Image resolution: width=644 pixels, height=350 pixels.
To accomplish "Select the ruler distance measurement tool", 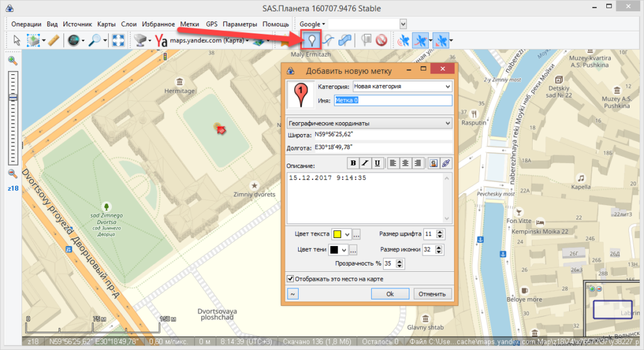I will click(x=53, y=41).
